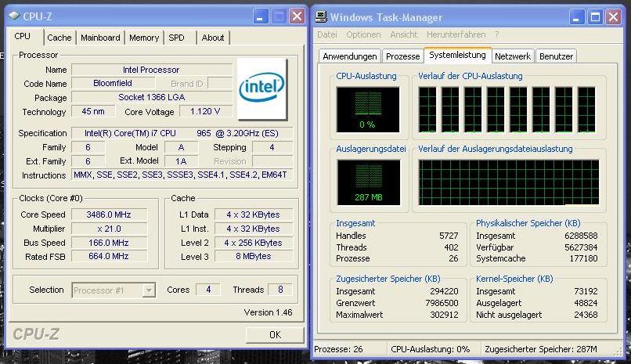Click the CPU-Auslastung 0 % gauge
This screenshot has width=631, height=364.
[x=368, y=110]
